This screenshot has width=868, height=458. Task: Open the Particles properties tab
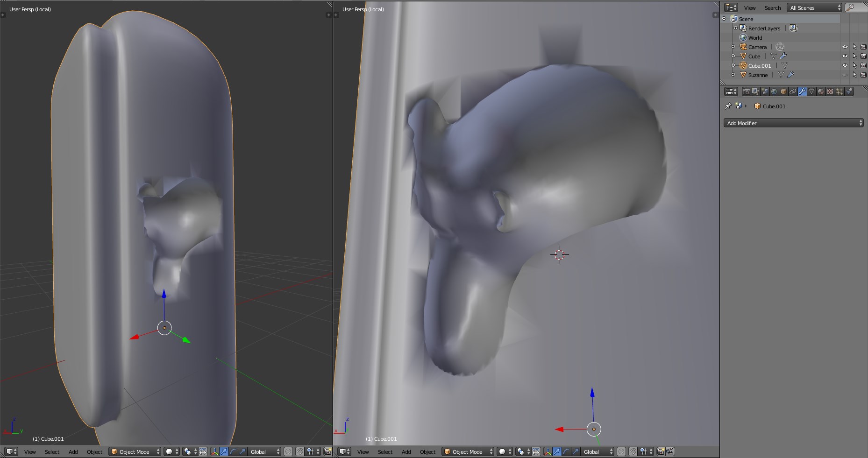840,92
